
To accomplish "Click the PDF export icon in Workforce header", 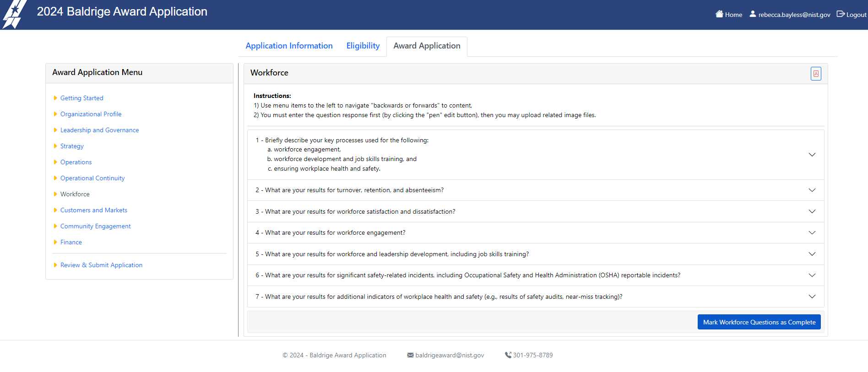I will [816, 74].
